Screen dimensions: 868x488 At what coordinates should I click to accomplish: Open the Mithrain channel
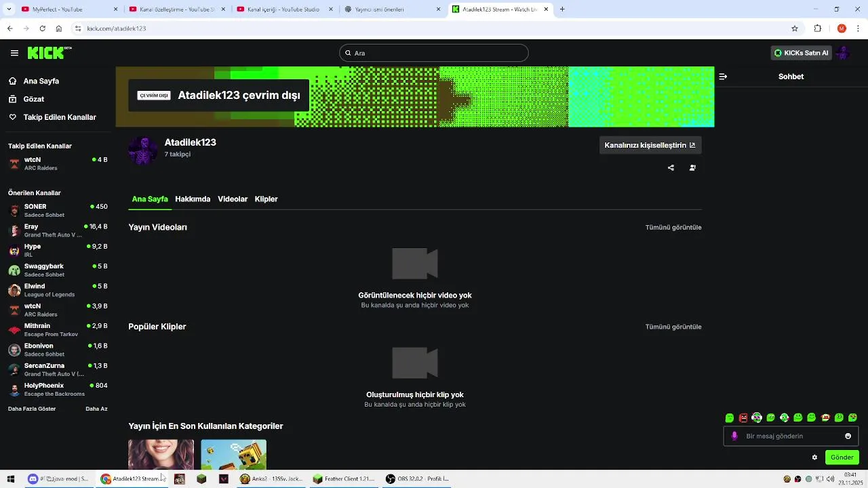point(58,329)
